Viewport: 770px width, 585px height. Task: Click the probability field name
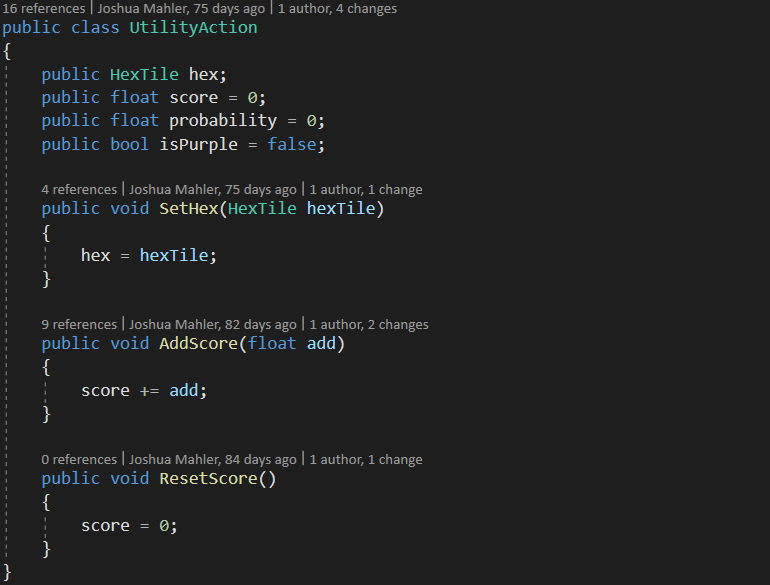click(x=222, y=120)
